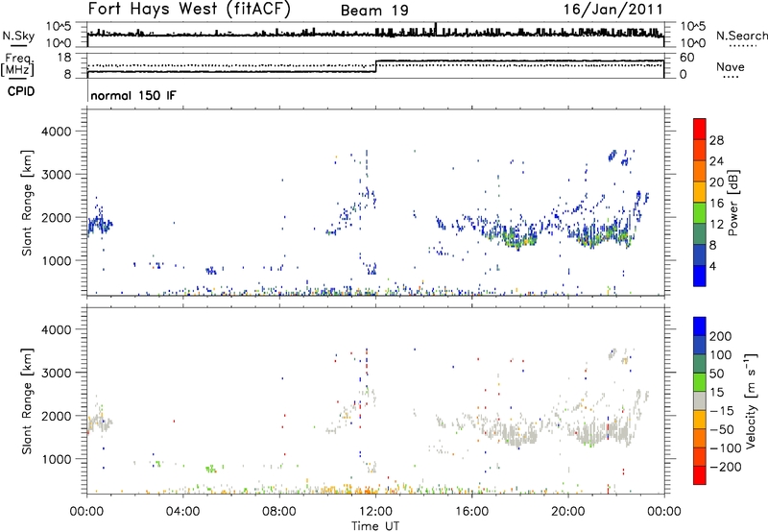Viewport: 768px width, 532px height.
Task: Click the 'CPID' row label
Action: point(21,91)
